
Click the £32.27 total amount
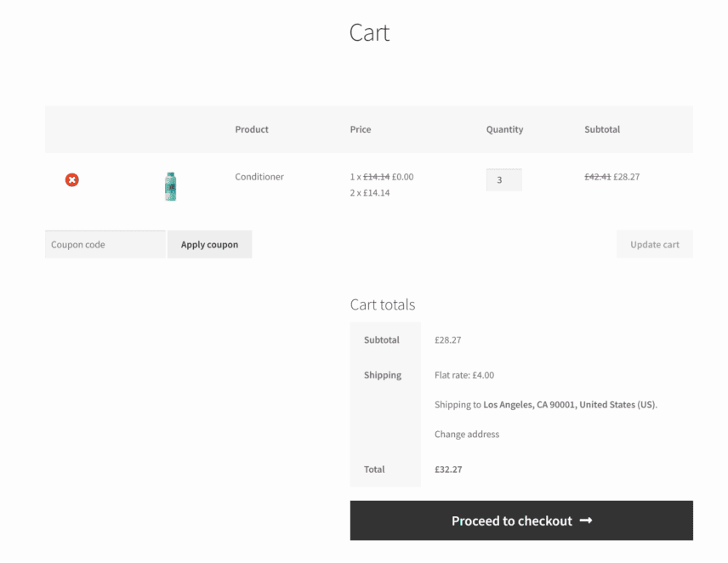[x=448, y=469]
